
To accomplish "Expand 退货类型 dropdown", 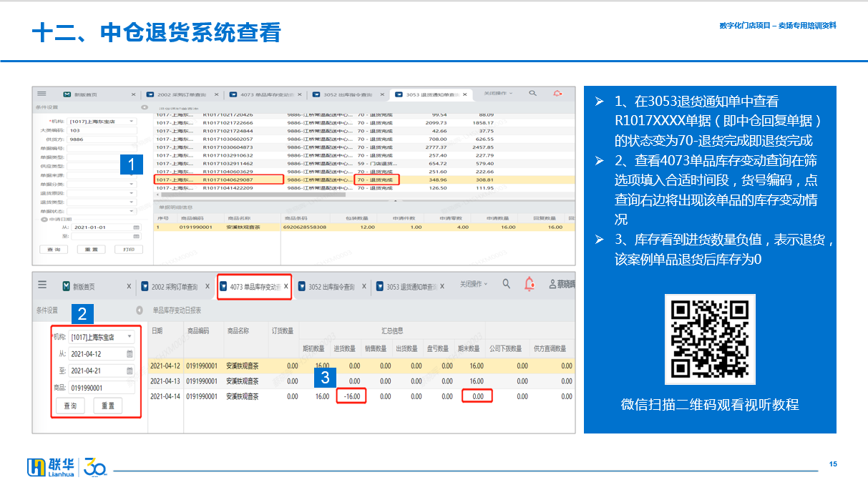I will point(132,202).
